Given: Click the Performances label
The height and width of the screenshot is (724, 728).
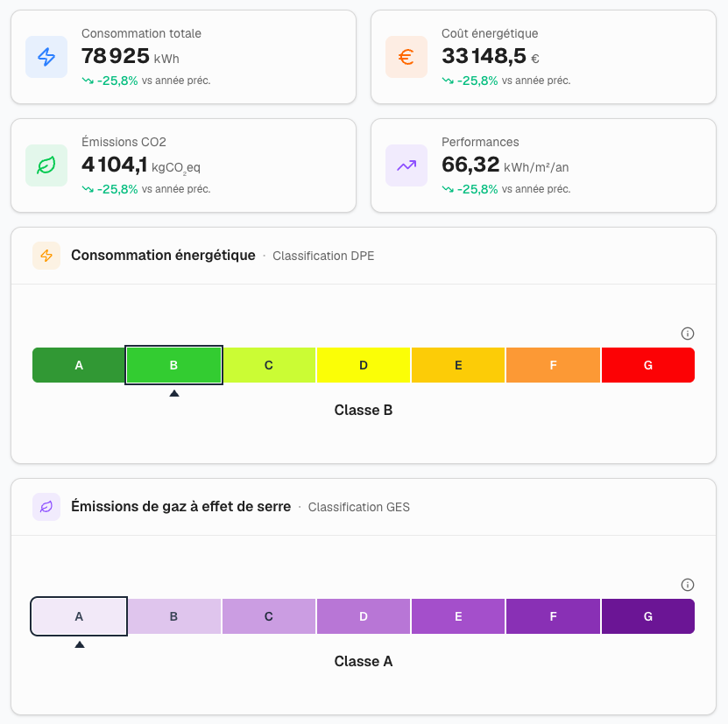Looking at the screenshot, I should pyautogui.click(x=480, y=142).
